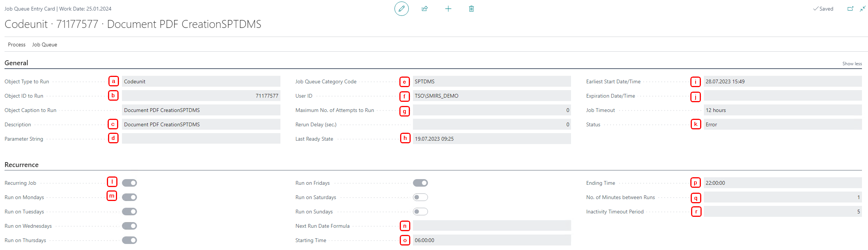Open the share icon in header
Viewport: 868px width, 250px height.
(425, 9)
